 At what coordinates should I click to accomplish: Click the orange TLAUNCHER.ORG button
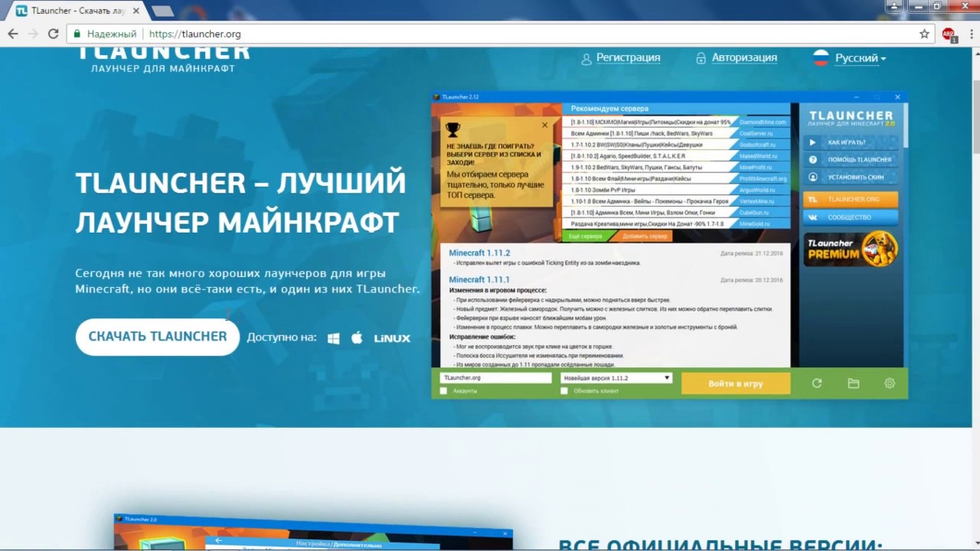pyautogui.click(x=851, y=199)
